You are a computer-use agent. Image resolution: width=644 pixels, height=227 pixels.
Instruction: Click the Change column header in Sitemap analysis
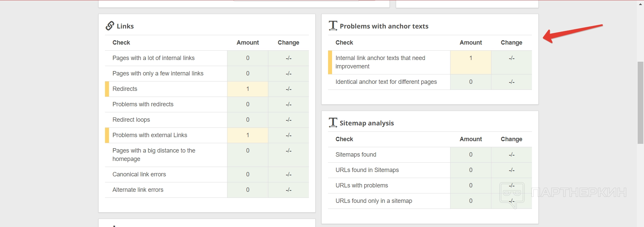click(x=511, y=139)
